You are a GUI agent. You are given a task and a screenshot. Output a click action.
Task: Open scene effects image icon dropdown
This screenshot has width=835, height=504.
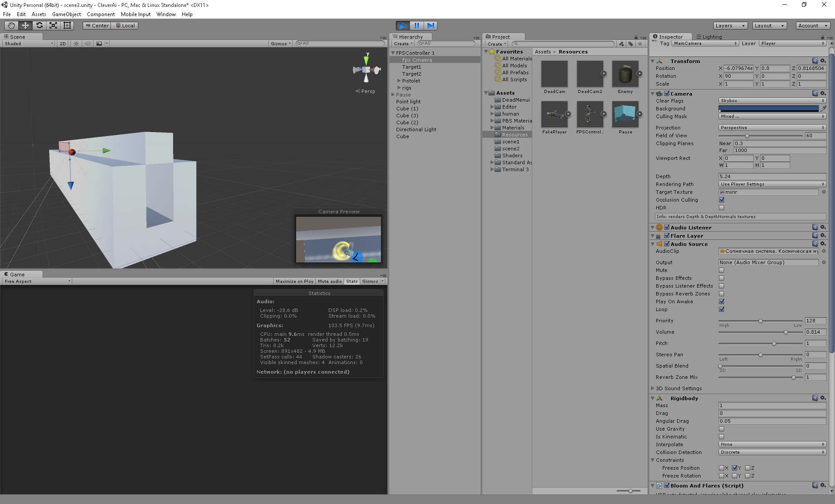pos(101,43)
